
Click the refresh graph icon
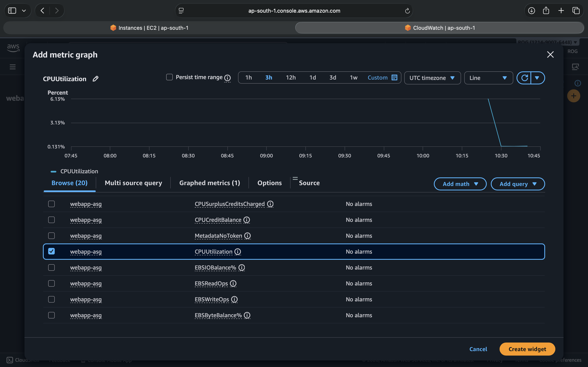524,78
